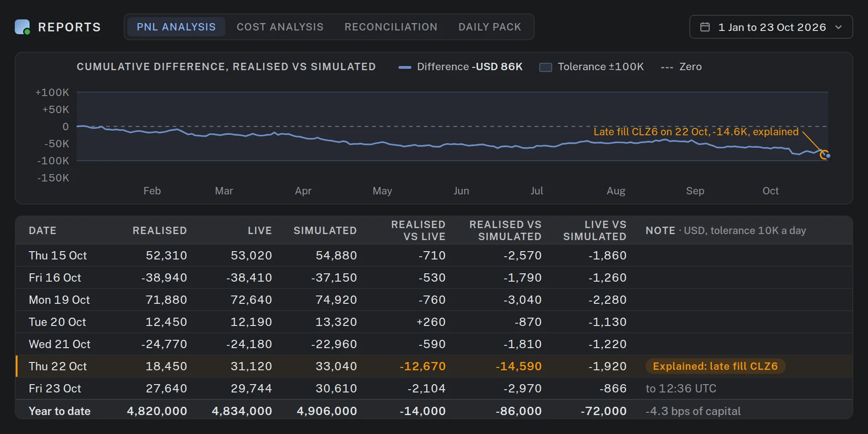Sort by the LIVE column header
Image resolution: width=868 pixels, height=434 pixels.
click(x=259, y=230)
